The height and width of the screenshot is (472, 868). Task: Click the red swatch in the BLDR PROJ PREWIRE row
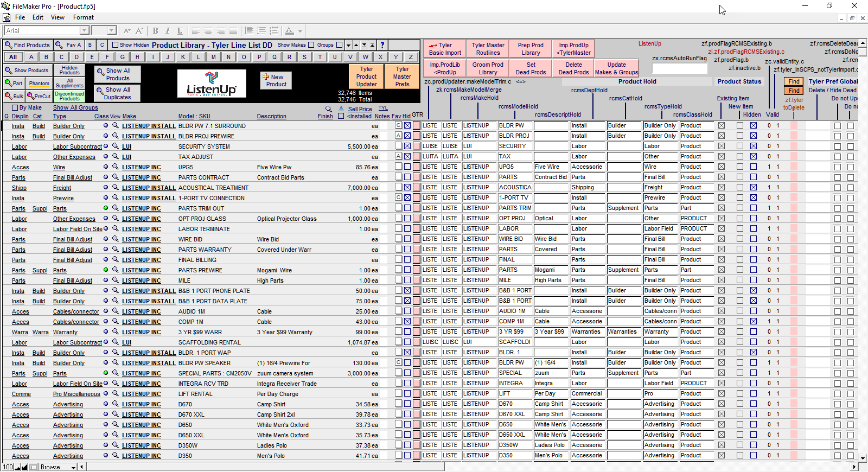pos(417,136)
